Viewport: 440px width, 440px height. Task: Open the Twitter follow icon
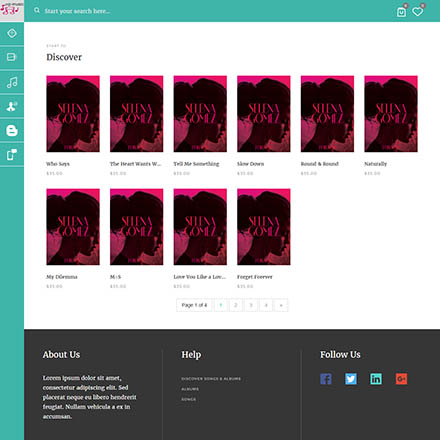[x=351, y=379]
